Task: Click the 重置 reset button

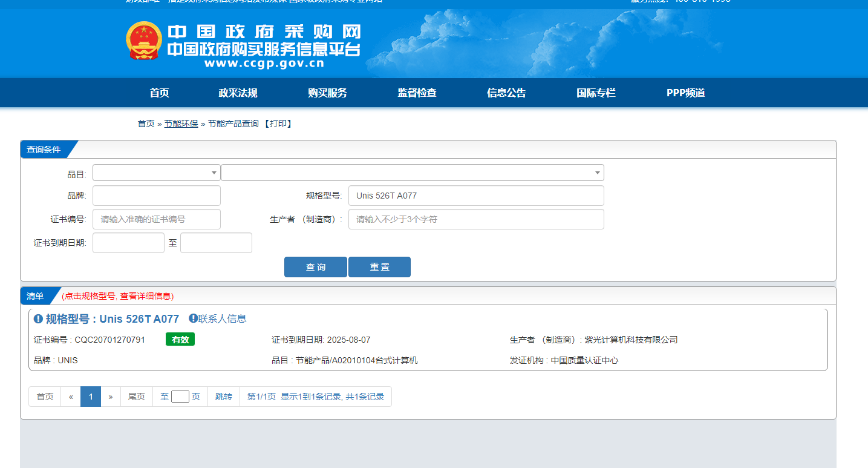Action: tap(380, 267)
